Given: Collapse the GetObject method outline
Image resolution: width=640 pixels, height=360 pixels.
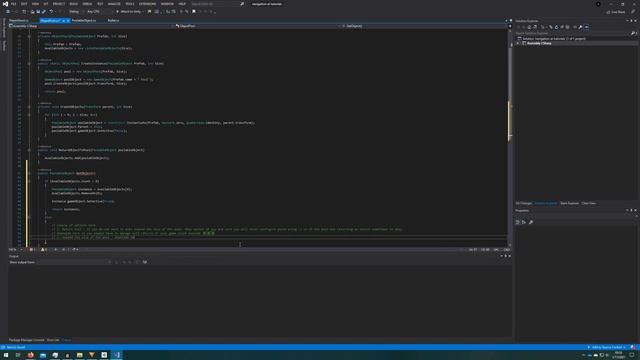Looking at the screenshot, I should (x=29, y=173).
